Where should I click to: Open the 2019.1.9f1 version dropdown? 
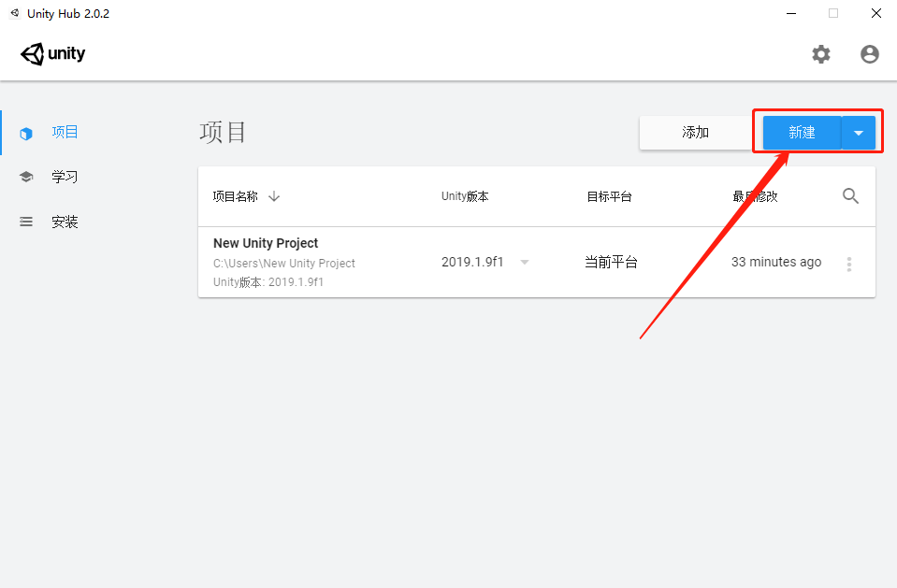524,262
